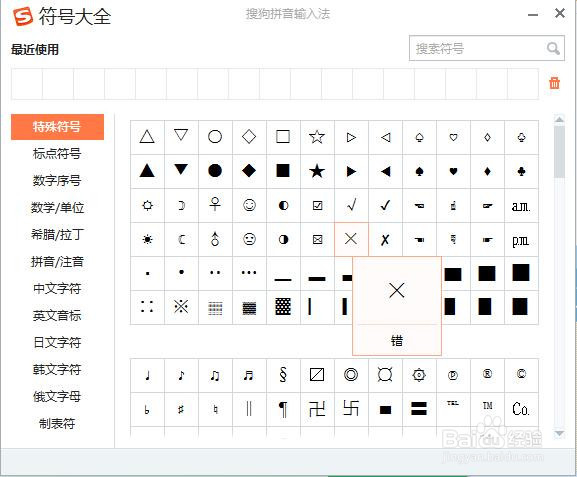Insert the smiley face symbol
Image resolution: width=577 pixels, height=477 pixels.
(x=249, y=205)
